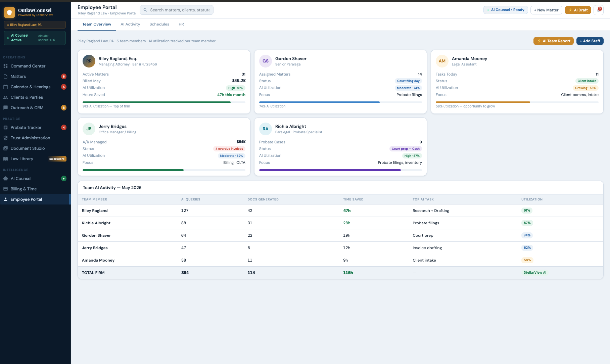Click the + Add Staff button
Viewport: 610px width, 364px height.
[x=590, y=41]
